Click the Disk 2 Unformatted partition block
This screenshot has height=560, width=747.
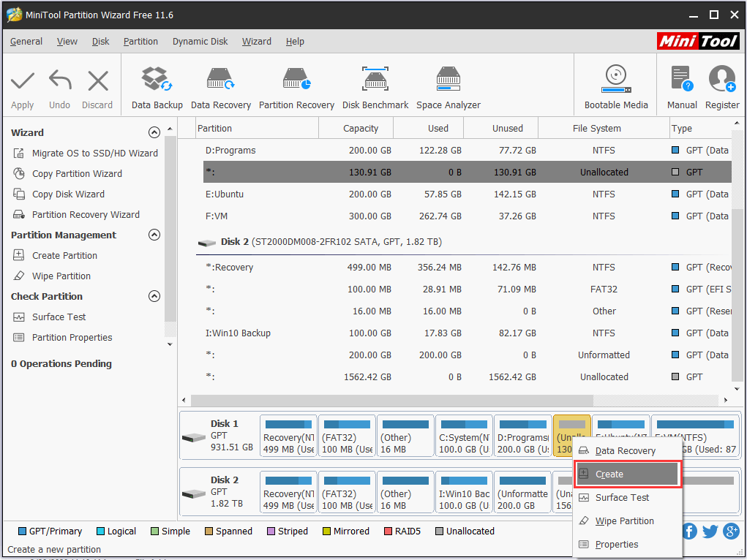click(x=522, y=493)
